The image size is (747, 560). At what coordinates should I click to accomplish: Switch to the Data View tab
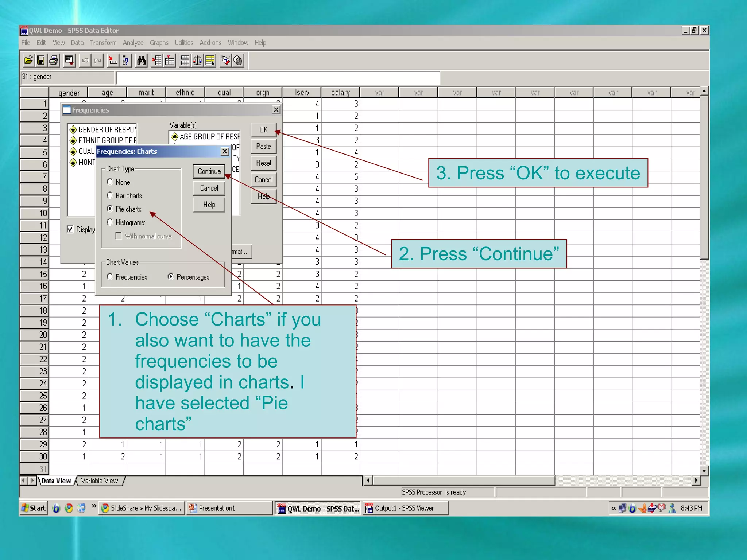point(56,481)
